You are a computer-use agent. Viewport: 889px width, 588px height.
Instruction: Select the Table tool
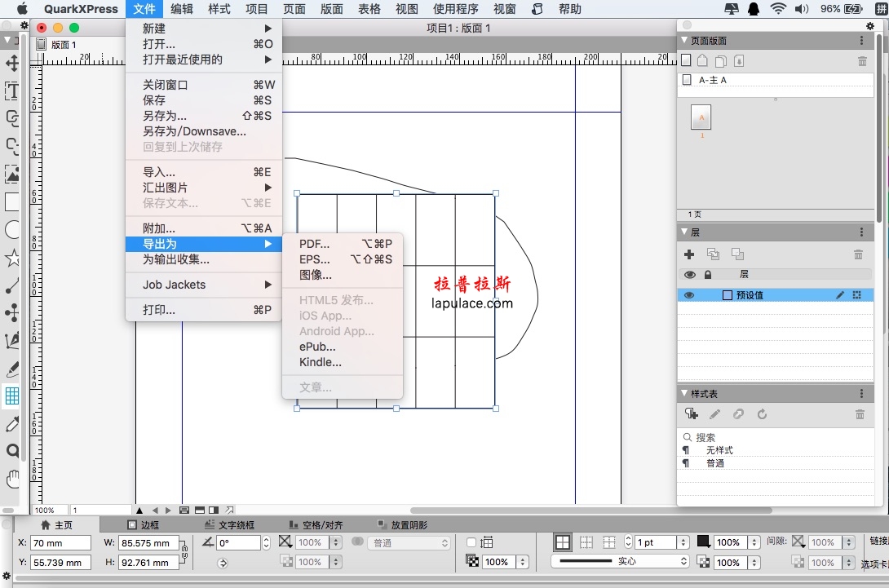tap(12, 396)
